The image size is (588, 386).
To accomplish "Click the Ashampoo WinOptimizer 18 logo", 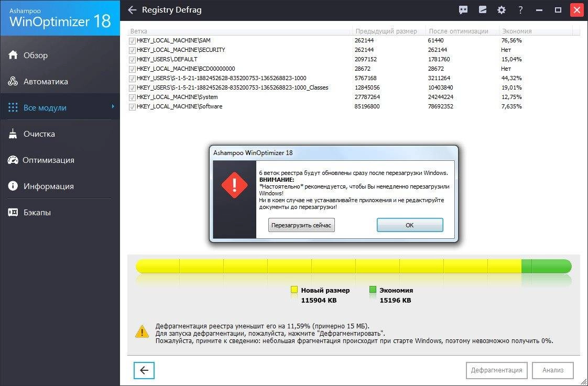I will pos(60,18).
